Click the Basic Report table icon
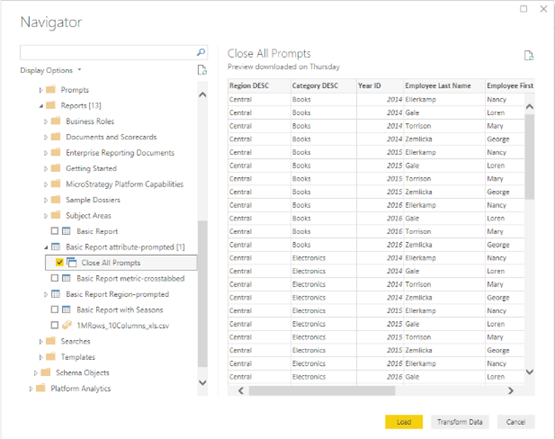This screenshot has width=555, height=439. (66, 231)
